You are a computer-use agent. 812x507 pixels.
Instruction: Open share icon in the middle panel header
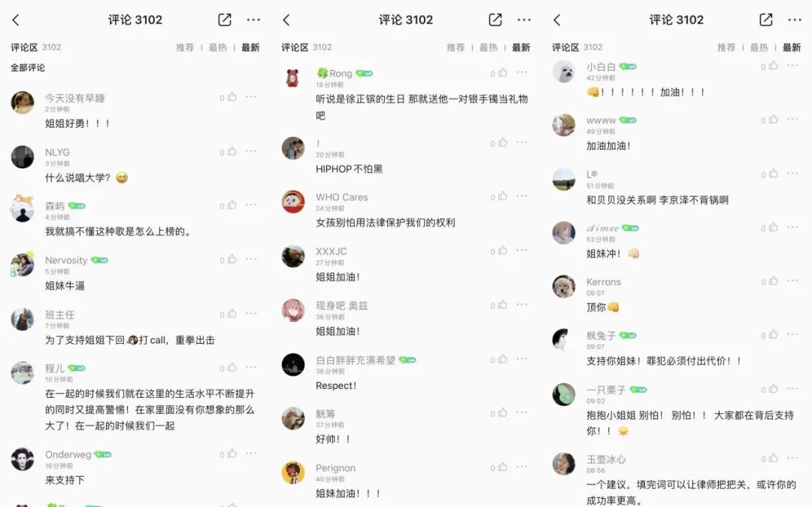coord(495,20)
